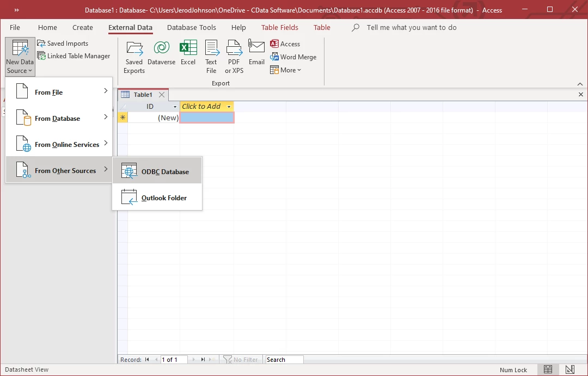This screenshot has height=376, width=588.
Task: Launch Linked Table Manager
Action: coord(73,56)
